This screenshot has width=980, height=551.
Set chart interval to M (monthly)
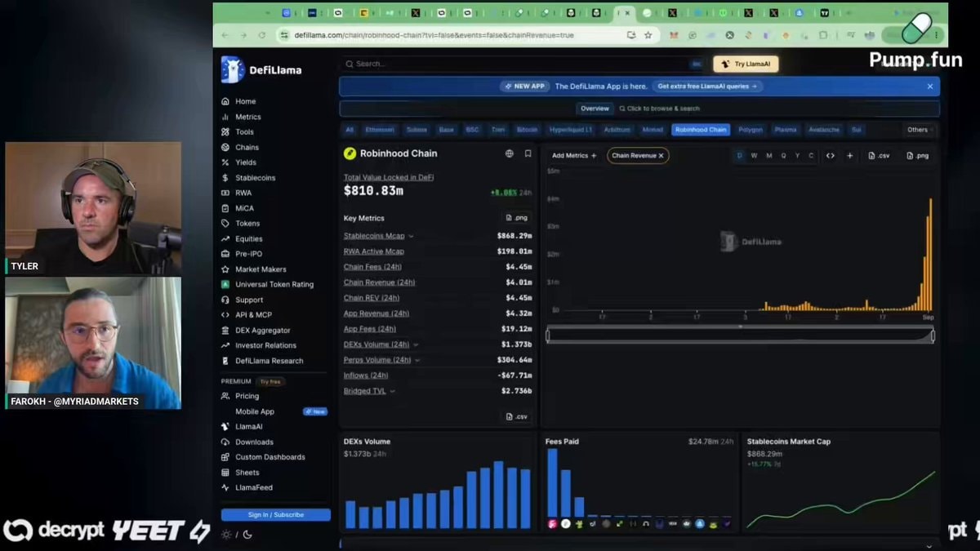768,155
